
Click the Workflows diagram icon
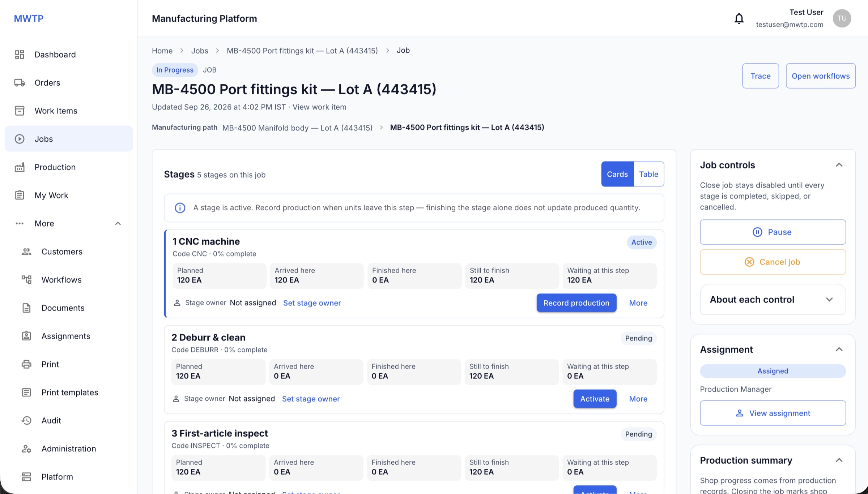click(x=26, y=280)
